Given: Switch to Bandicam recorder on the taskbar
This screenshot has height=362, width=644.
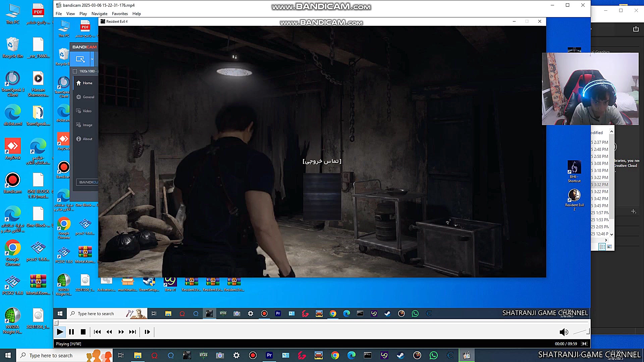Looking at the screenshot, I should (253, 355).
